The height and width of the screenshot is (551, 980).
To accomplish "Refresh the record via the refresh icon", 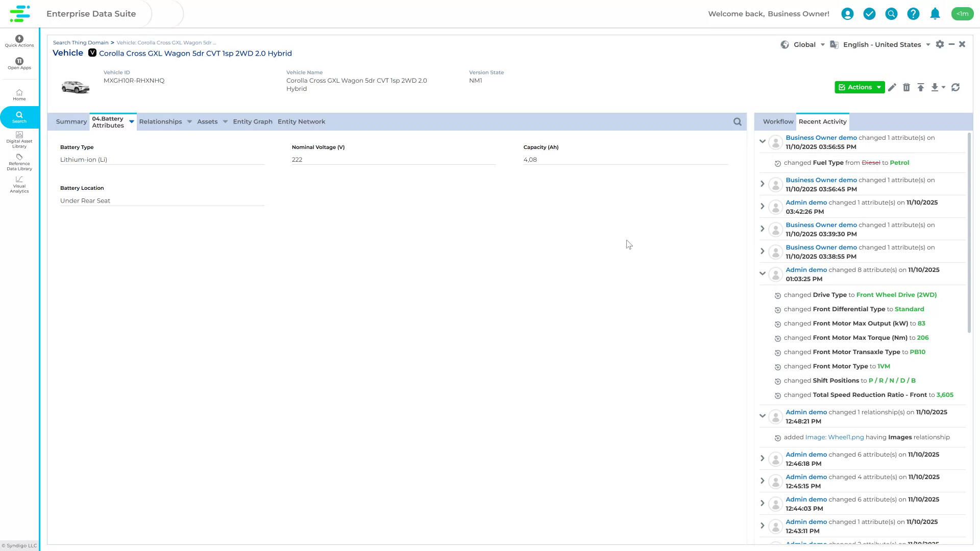I will click(x=957, y=87).
